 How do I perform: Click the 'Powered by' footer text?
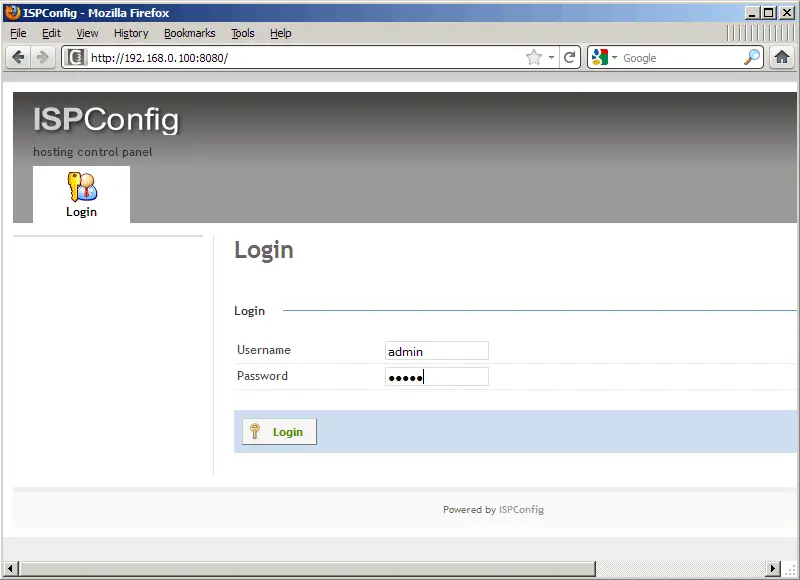469,509
